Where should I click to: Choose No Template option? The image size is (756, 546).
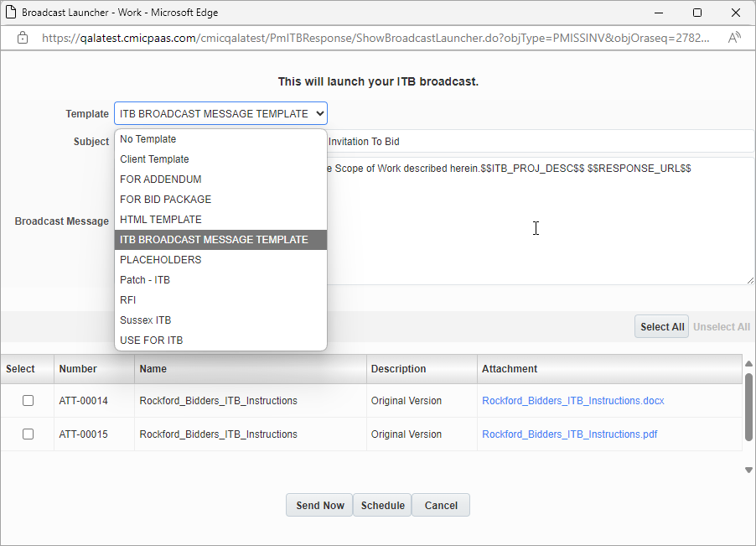point(220,139)
